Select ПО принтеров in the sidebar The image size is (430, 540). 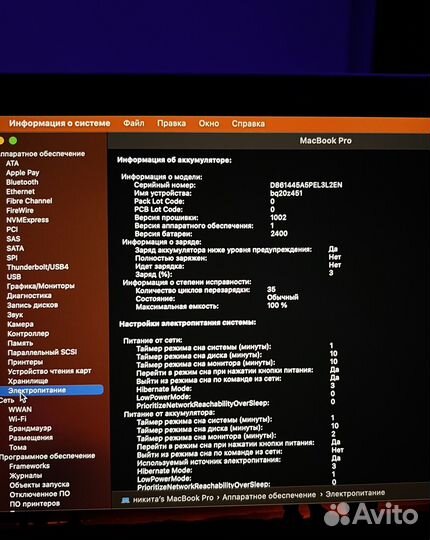click(x=35, y=504)
